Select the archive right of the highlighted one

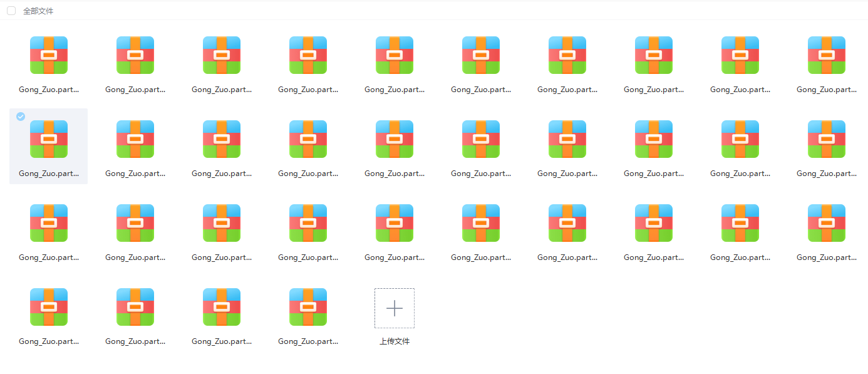click(135, 139)
